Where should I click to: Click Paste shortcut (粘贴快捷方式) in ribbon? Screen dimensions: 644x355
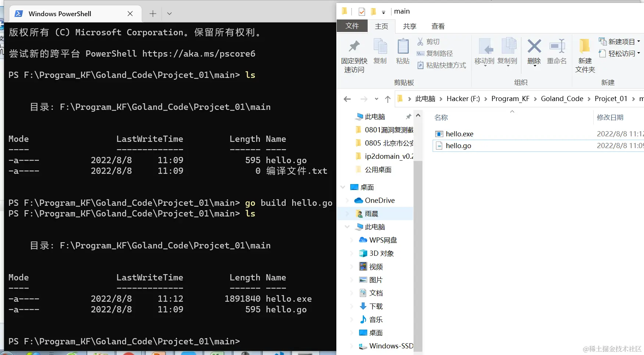coord(441,65)
